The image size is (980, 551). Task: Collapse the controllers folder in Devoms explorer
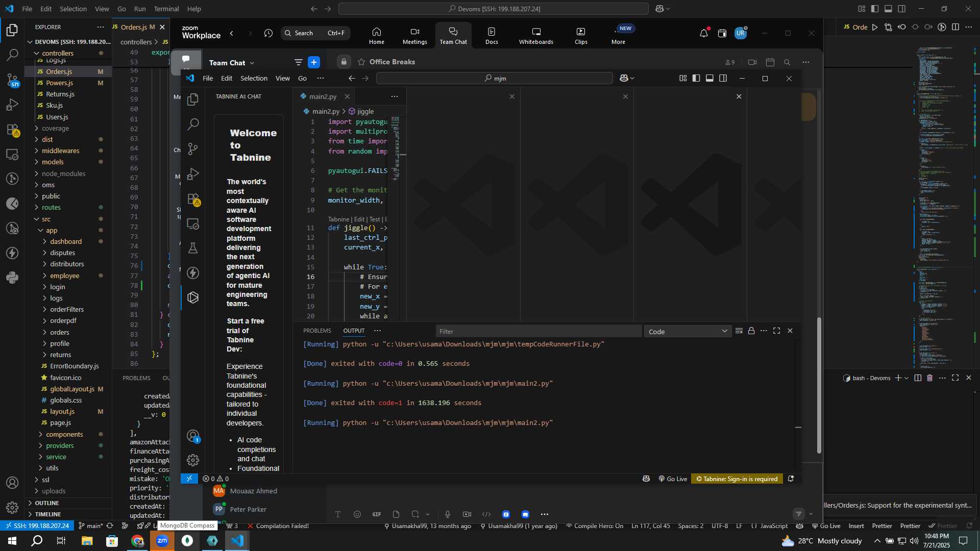(68, 53)
